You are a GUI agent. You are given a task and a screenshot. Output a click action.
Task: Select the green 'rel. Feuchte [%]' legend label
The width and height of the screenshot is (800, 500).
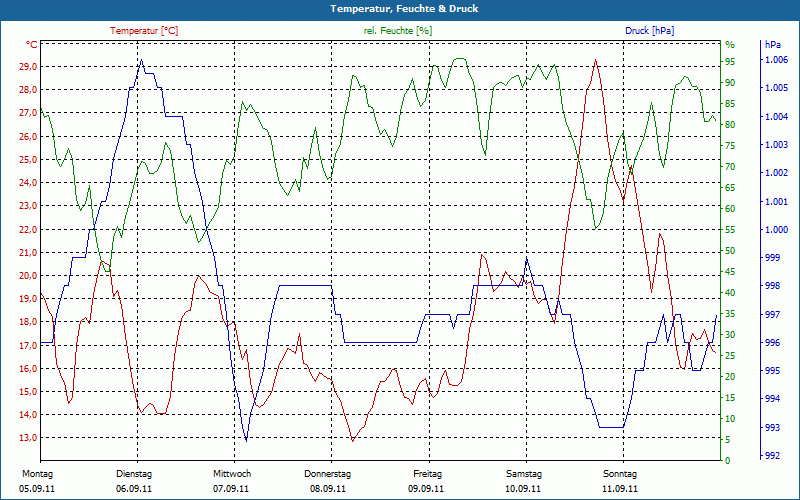[397, 31]
